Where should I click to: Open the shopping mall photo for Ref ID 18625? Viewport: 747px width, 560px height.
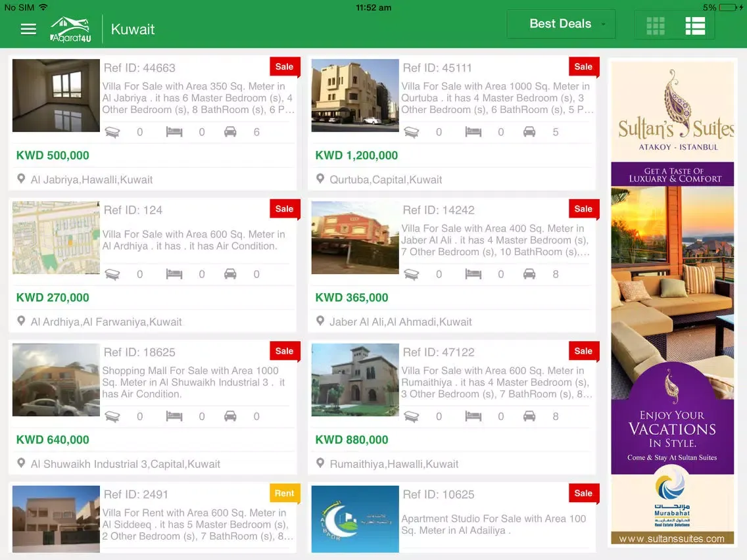point(56,380)
